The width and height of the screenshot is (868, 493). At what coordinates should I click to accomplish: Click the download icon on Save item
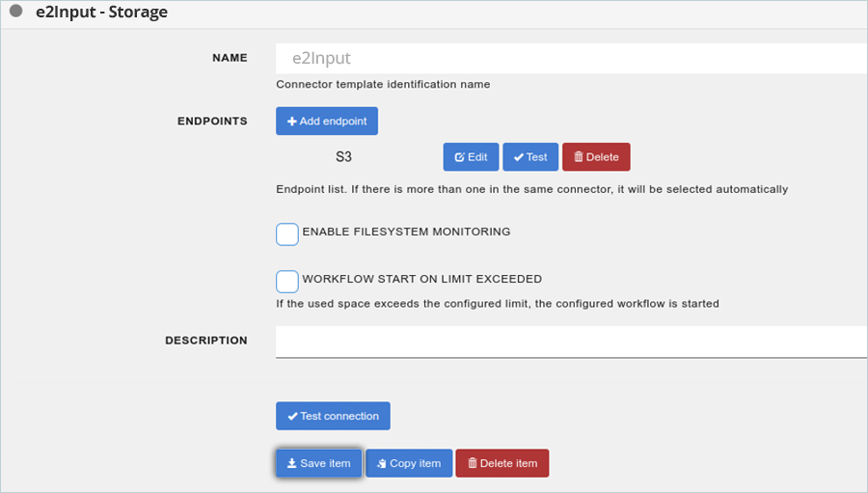[291, 463]
